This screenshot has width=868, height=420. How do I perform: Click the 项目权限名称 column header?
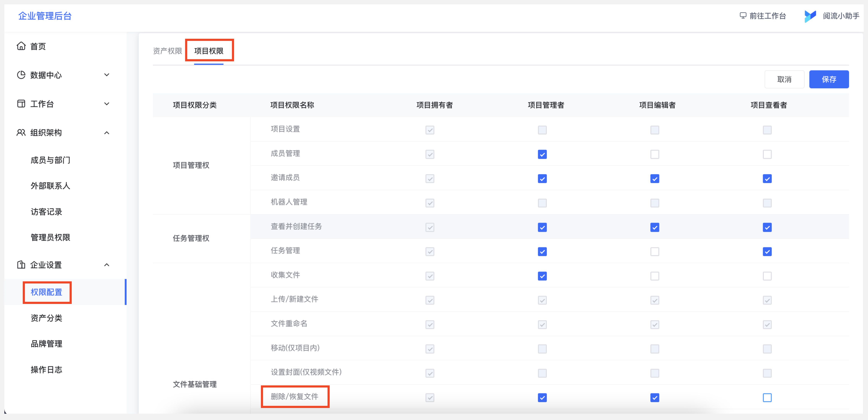292,105
